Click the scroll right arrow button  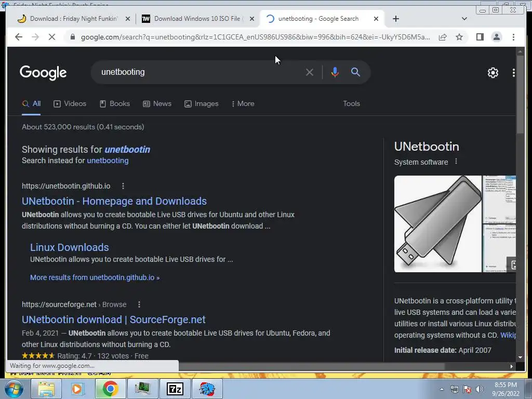512,366
